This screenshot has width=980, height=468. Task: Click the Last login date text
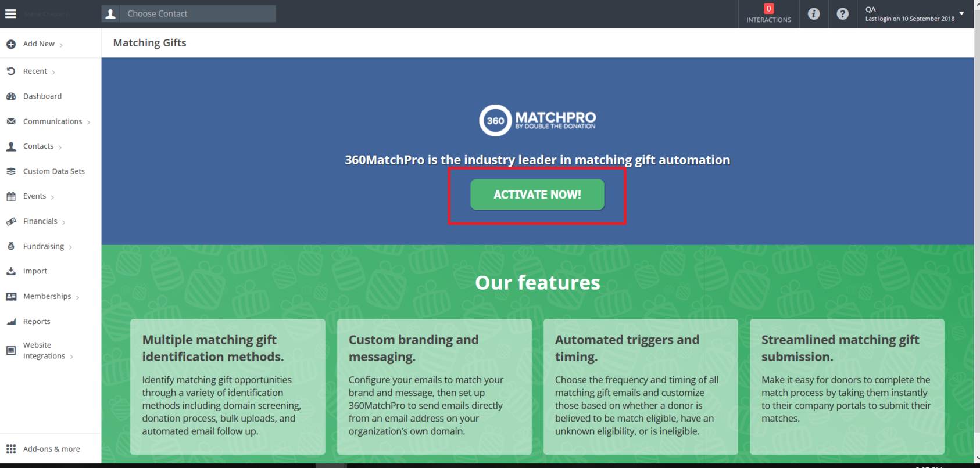(910, 19)
